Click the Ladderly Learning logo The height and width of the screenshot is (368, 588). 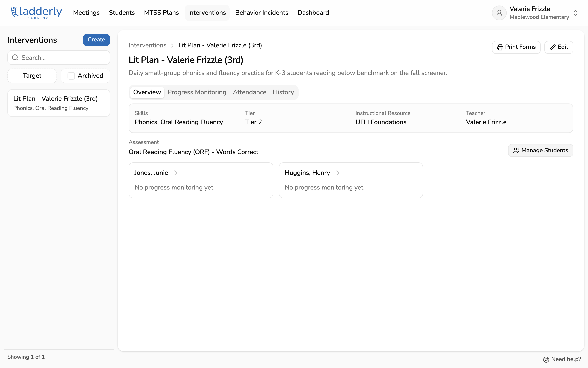[36, 13]
